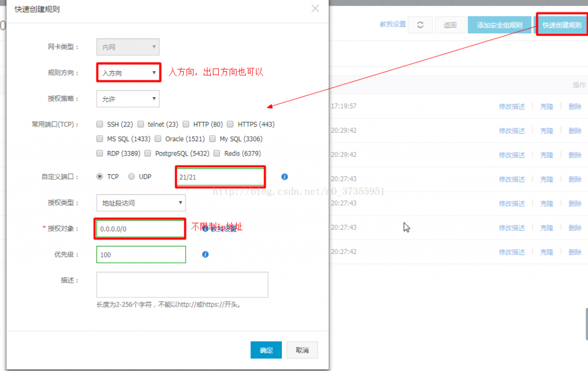Click the 取消 cancel button
This screenshot has height=371, width=588.
click(302, 350)
